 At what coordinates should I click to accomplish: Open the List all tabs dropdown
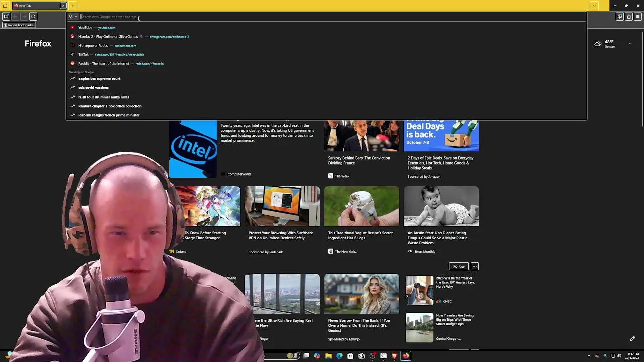tap(594, 6)
